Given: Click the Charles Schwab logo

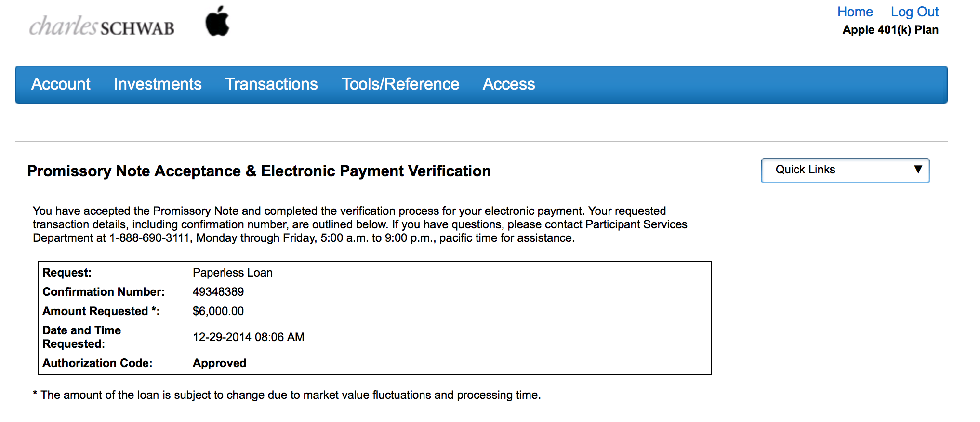Looking at the screenshot, I should click(x=102, y=26).
